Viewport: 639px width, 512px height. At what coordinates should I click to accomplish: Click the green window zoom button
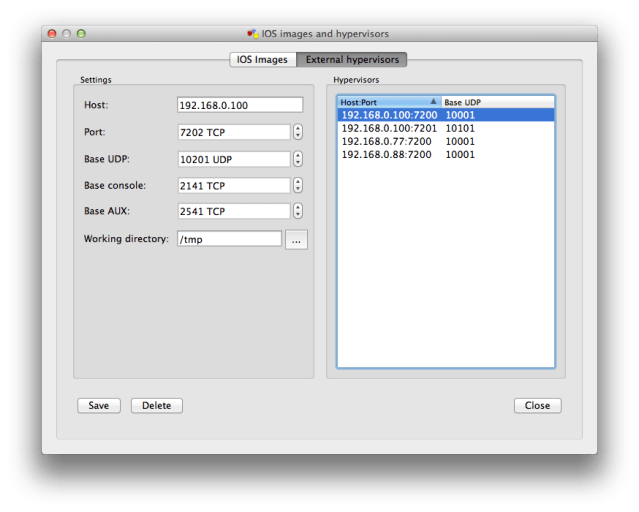coord(81,33)
